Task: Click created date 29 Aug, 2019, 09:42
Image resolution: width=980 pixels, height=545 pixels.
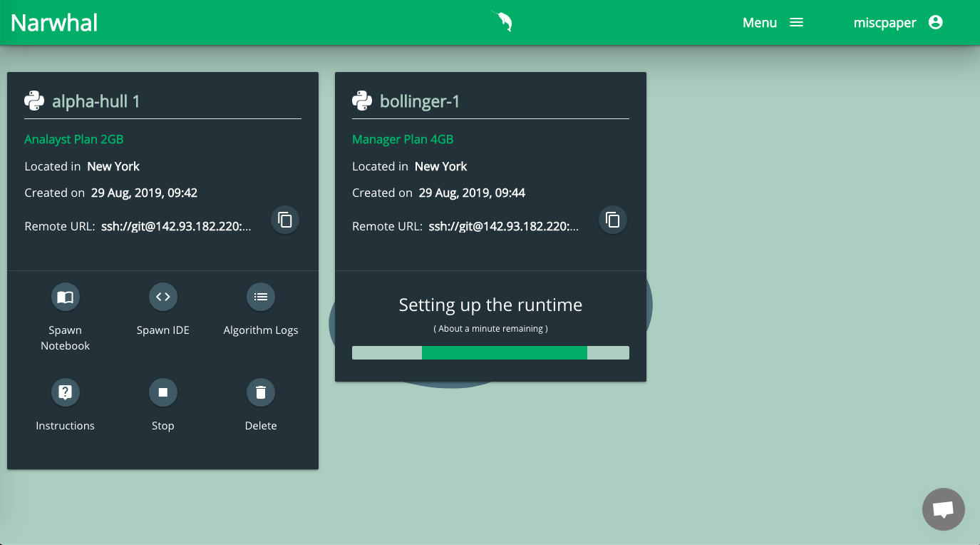Action: [x=144, y=193]
